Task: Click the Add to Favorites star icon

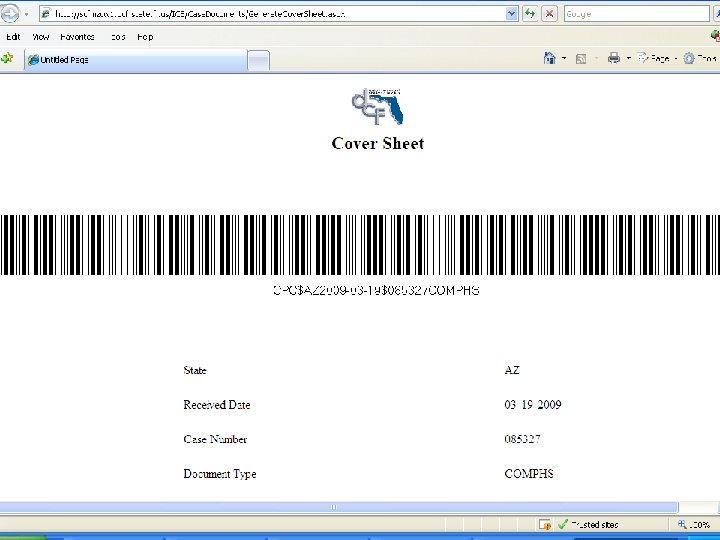Action: click(7, 58)
